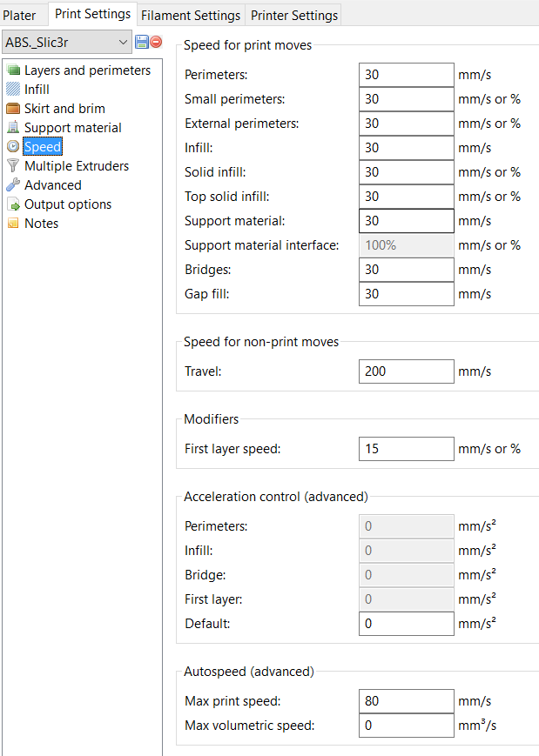Click the Perimeters speed input field
The height and width of the screenshot is (756, 539).
click(x=406, y=75)
